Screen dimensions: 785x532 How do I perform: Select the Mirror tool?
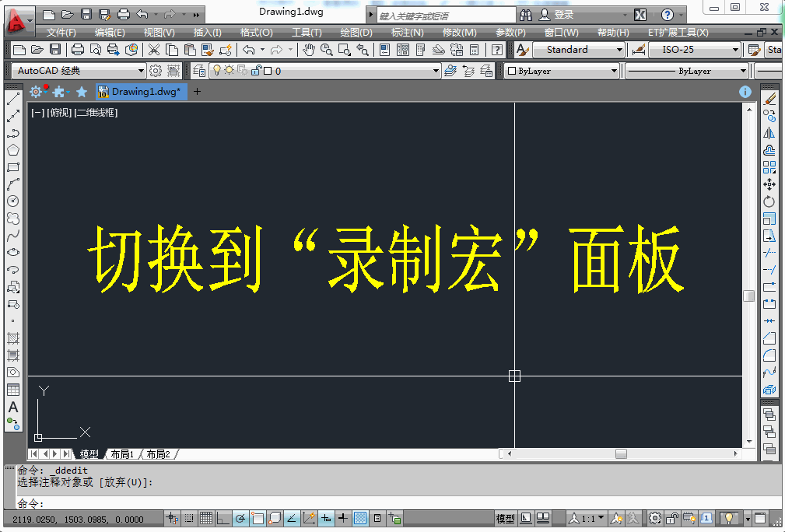click(769, 133)
